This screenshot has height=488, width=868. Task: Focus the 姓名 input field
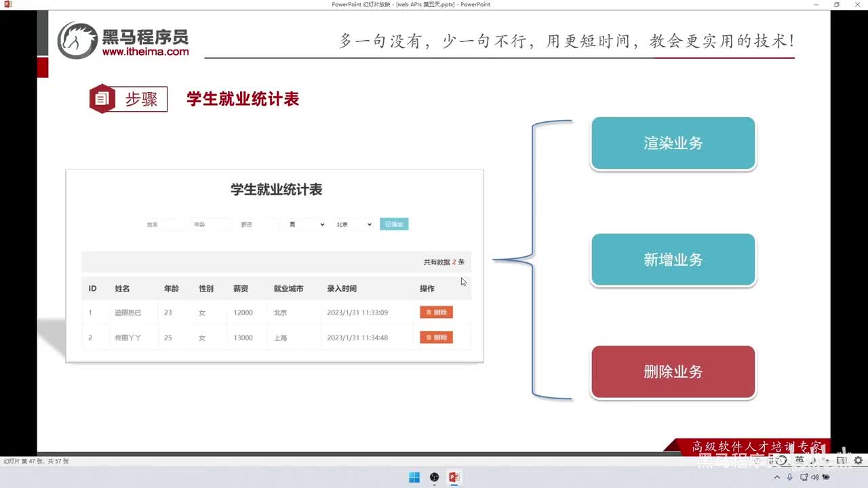click(x=163, y=224)
